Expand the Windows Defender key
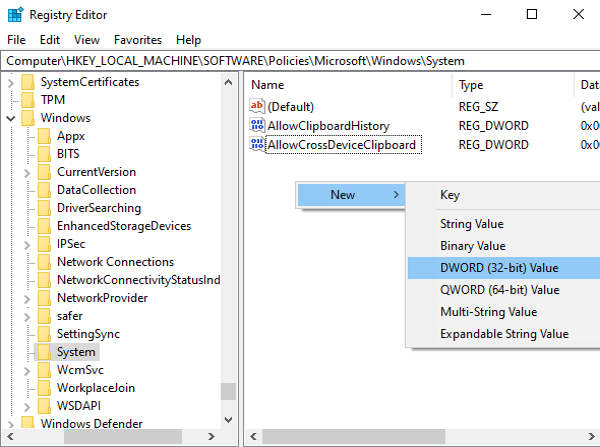 11,424
